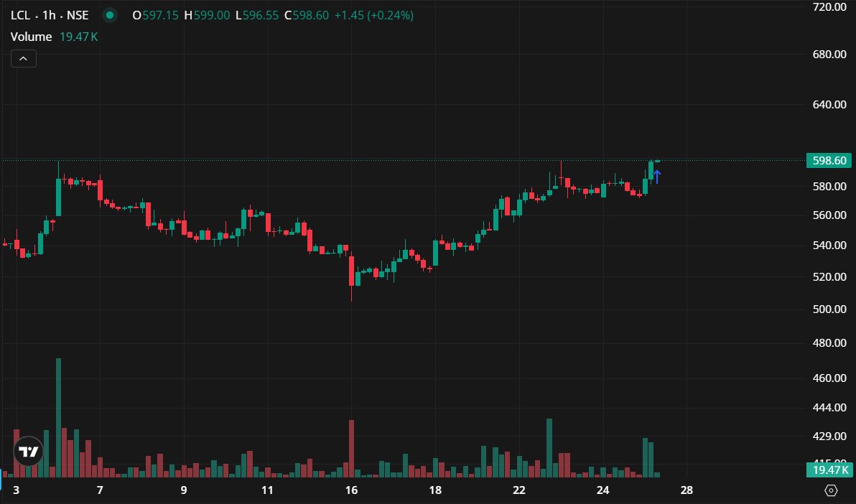Click the 444.00 price axis label
This screenshot has width=856, height=504.
coord(829,407)
